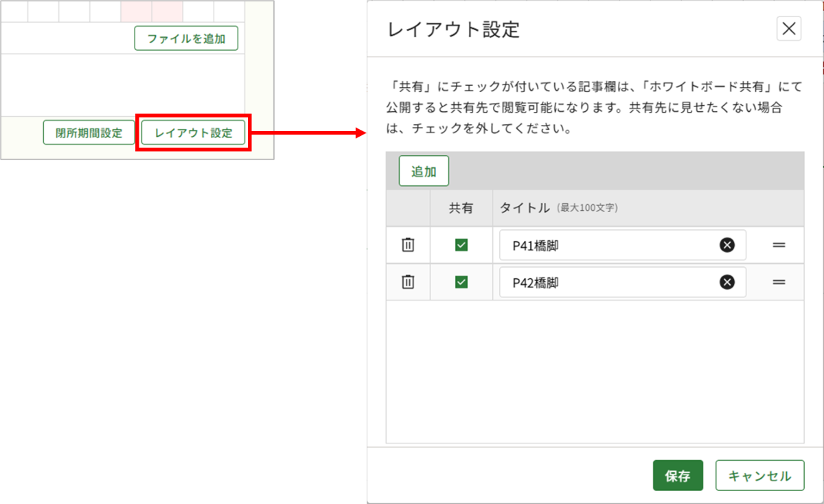Clear the P42橋脚 title using X icon

click(726, 282)
